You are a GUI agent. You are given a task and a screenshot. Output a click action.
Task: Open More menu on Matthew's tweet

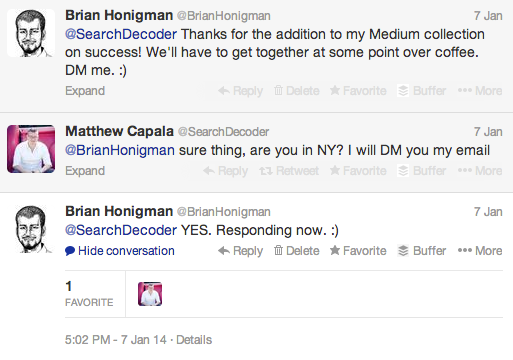click(x=480, y=171)
